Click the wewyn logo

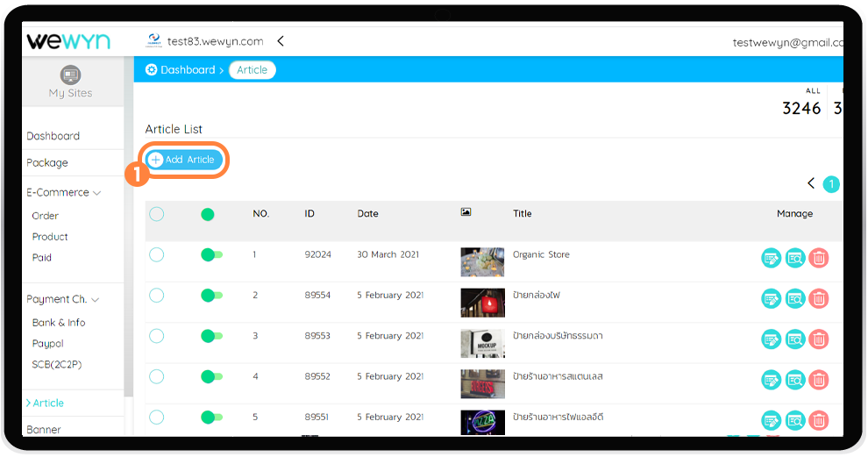(x=68, y=41)
